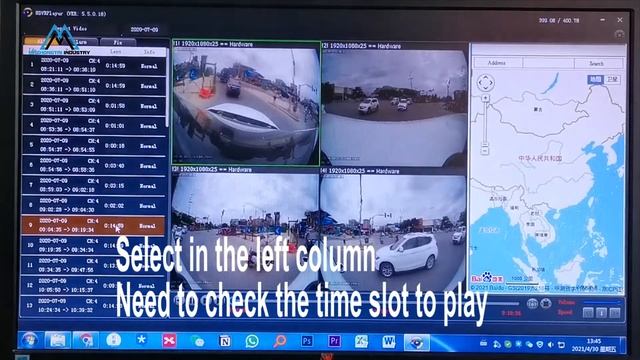Capture a snapshot with the camera icon
640x360 pixels.
point(532,304)
